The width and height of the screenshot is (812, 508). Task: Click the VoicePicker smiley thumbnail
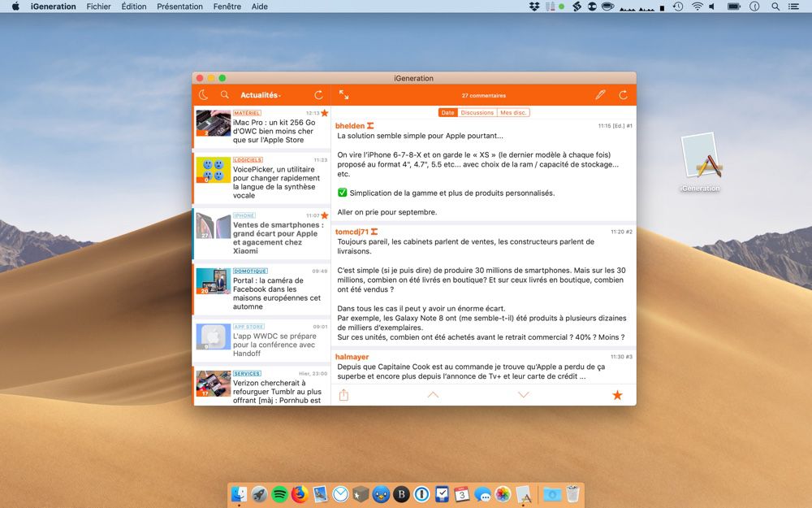[214, 170]
